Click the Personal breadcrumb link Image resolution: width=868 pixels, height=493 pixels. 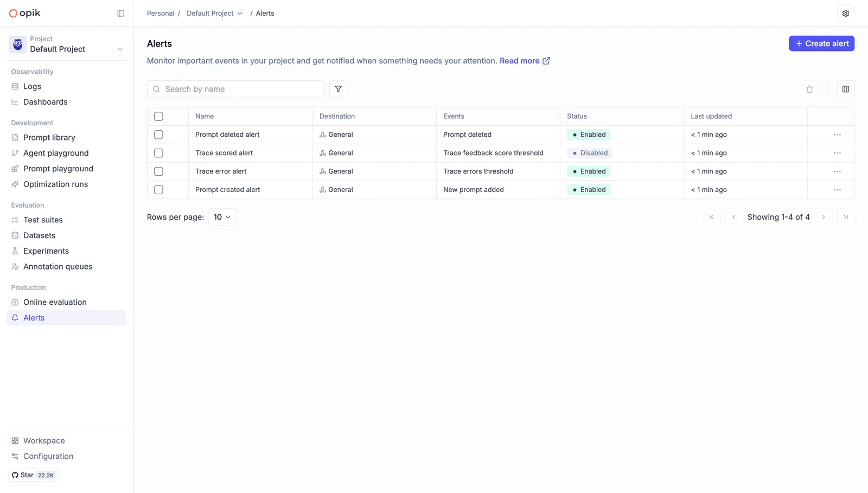tap(161, 14)
